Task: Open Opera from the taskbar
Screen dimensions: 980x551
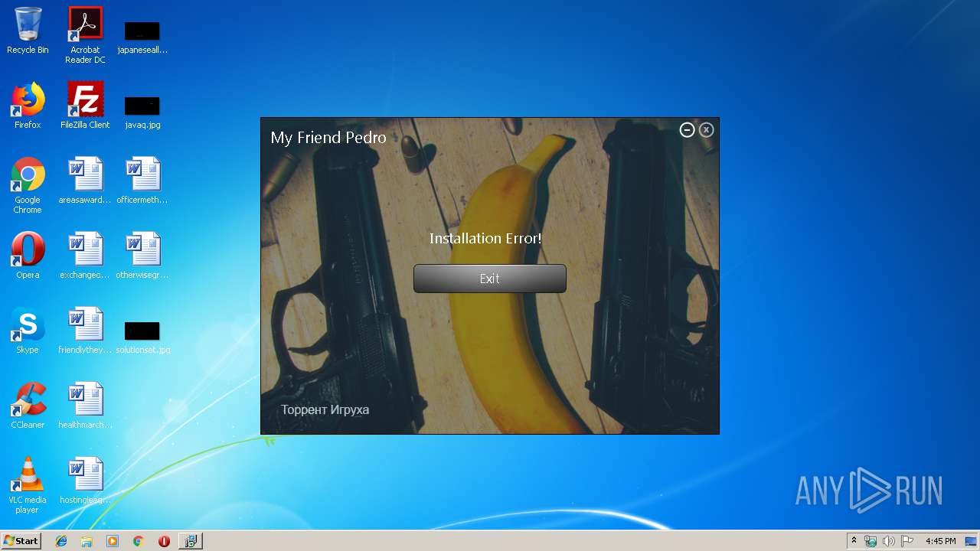Action: tap(164, 541)
